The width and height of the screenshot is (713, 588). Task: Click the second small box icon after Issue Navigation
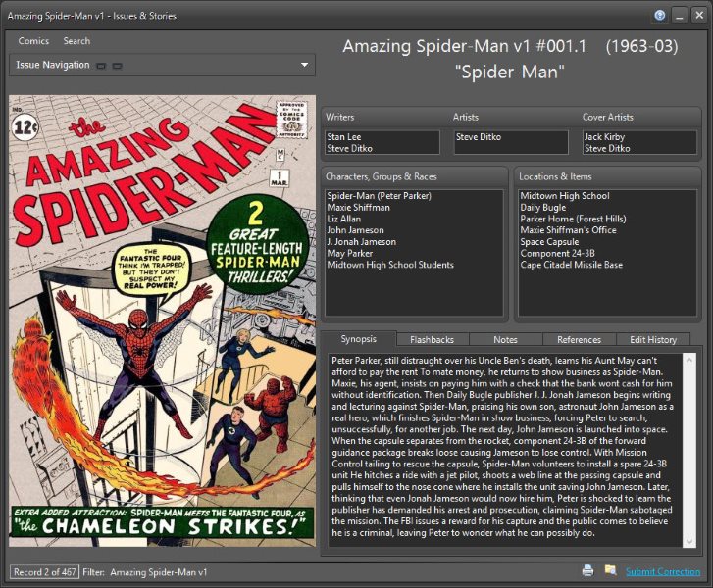click(118, 66)
